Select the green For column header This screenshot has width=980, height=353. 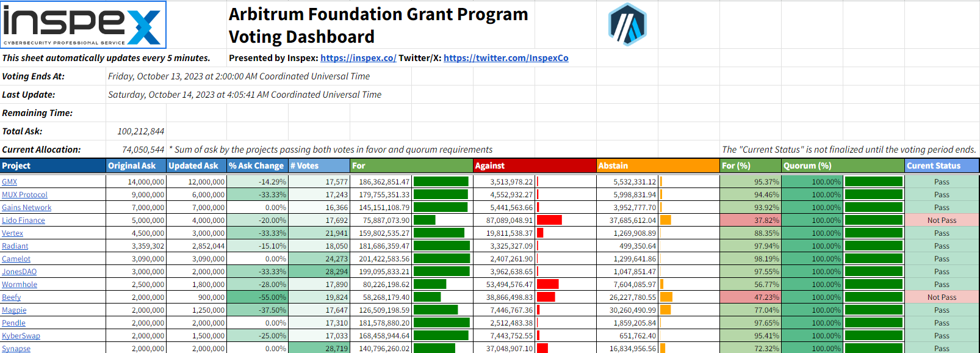(412, 166)
